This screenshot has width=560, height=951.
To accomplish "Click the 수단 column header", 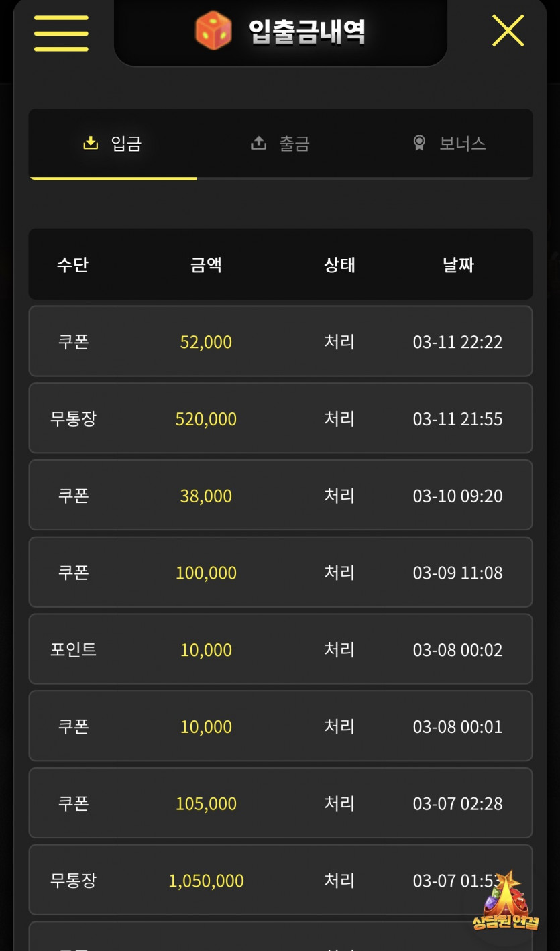I will pos(72,264).
